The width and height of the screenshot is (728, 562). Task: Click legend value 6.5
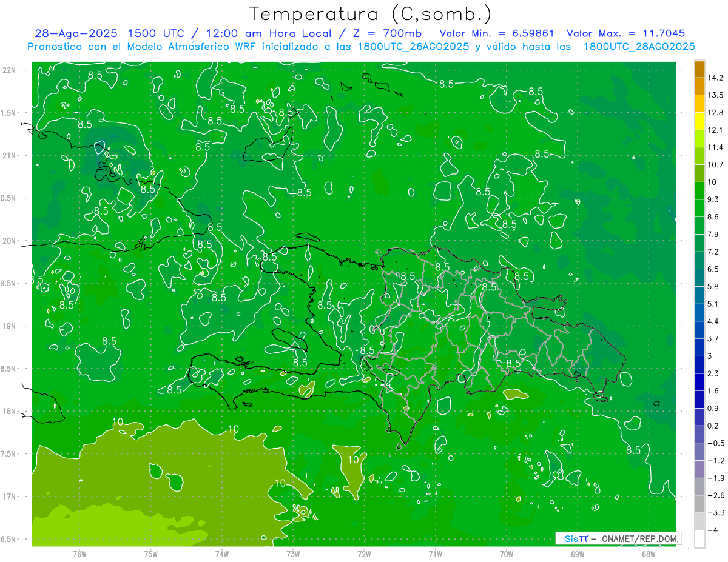click(713, 269)
